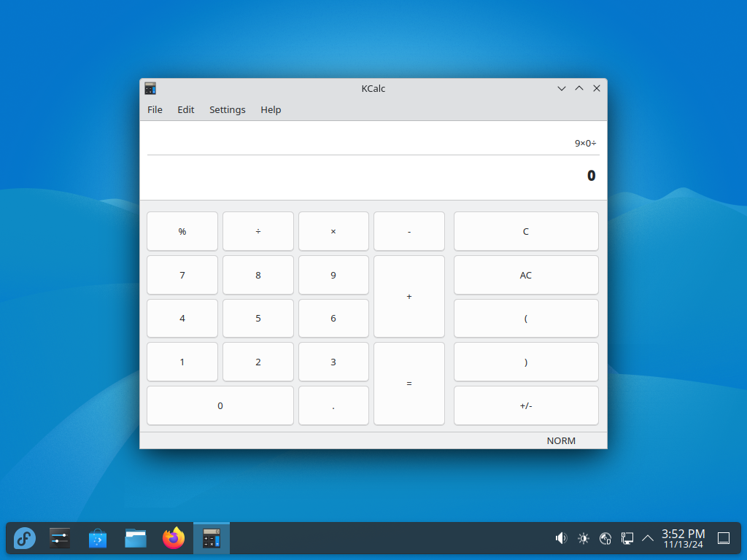Click digit 5 on the keypad
This screenshot has width=747, height=560.
[x=258, y=319]
